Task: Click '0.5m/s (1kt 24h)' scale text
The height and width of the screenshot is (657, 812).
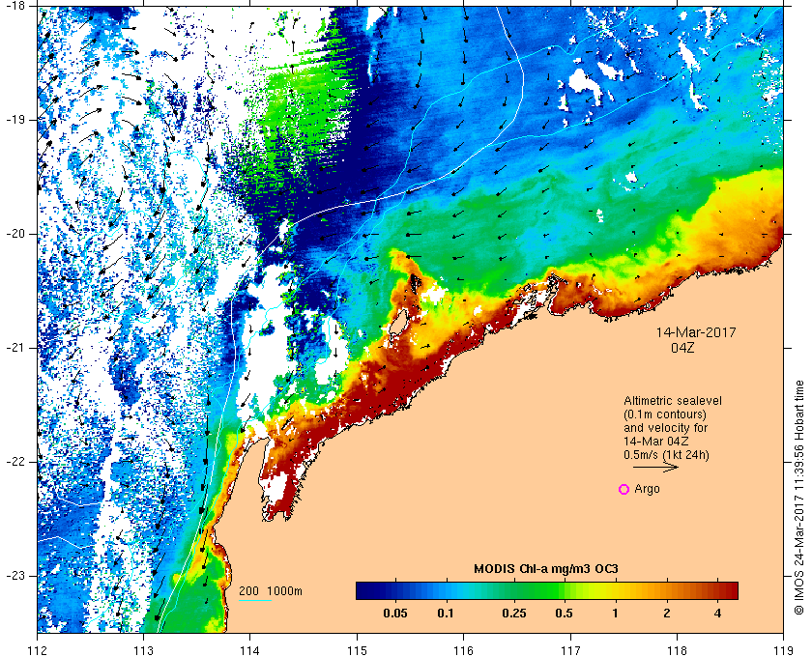Action: click(x=666, y=455)
